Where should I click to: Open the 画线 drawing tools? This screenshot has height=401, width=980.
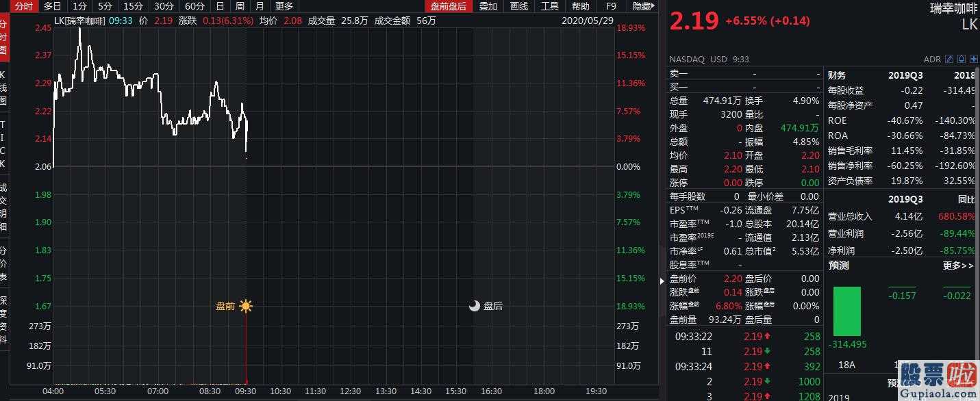pyautogui.click(x=519, y=6)
